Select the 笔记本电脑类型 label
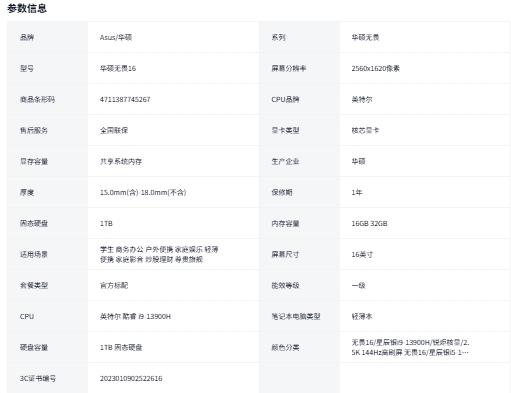Viewport: 511px width, 393px height. [x=296, y=316]
